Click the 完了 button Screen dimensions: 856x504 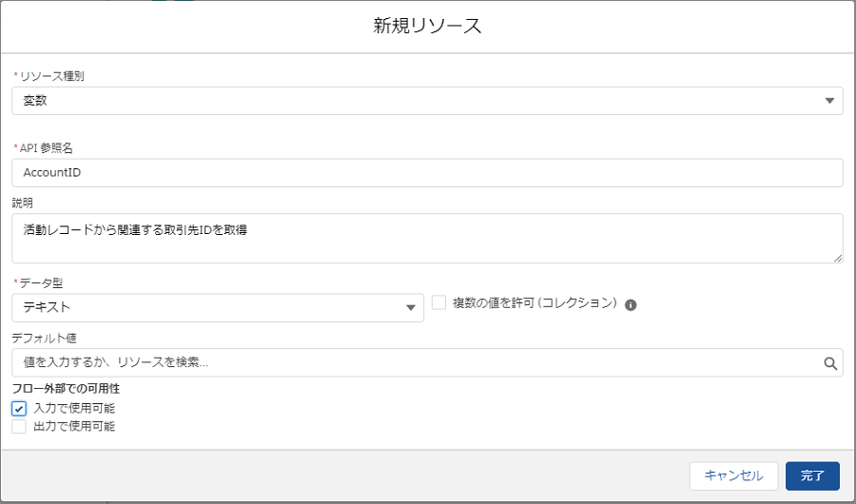[x=812, y=476]
